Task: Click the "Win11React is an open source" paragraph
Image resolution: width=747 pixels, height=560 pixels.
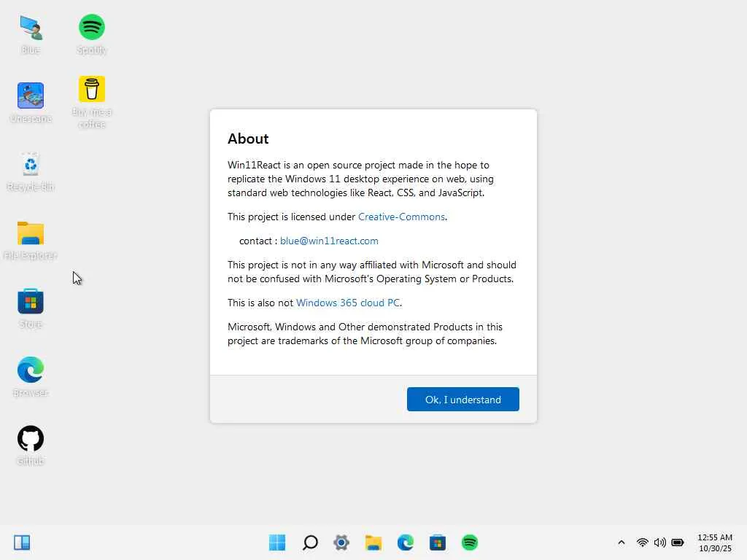Action: pyautogui.click(x=360, y=179)
